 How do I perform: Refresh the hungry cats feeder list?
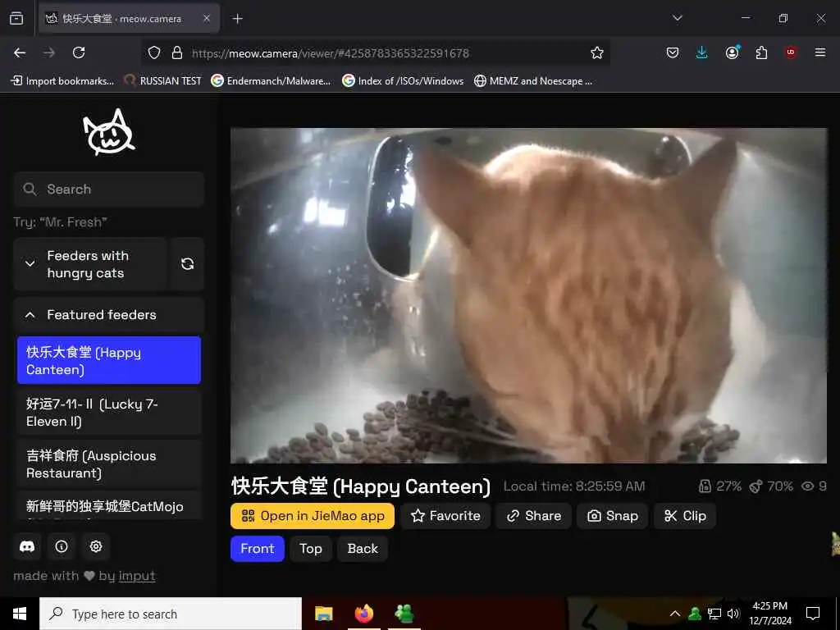[x=188, y=263]
